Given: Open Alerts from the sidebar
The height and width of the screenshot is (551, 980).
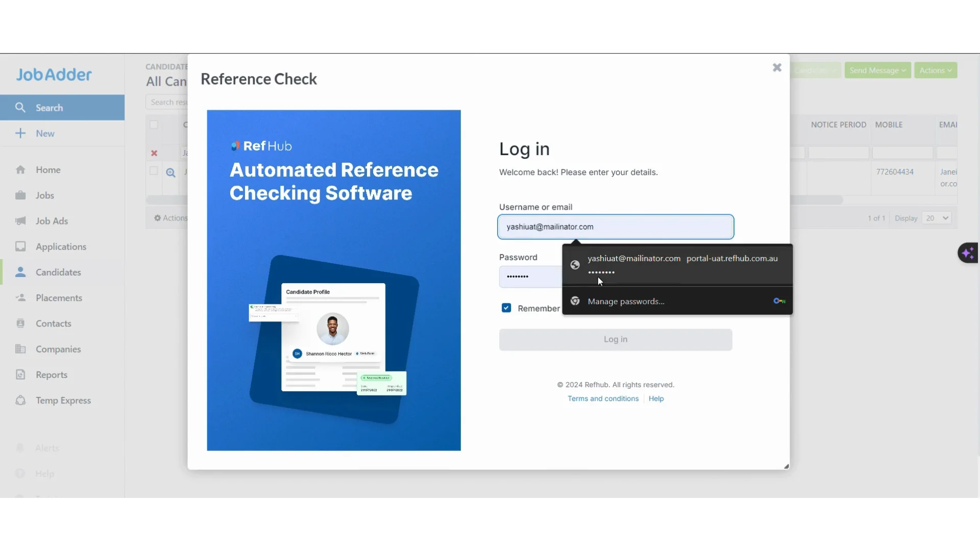Looking at the screenshot, I should click(47, 448).
